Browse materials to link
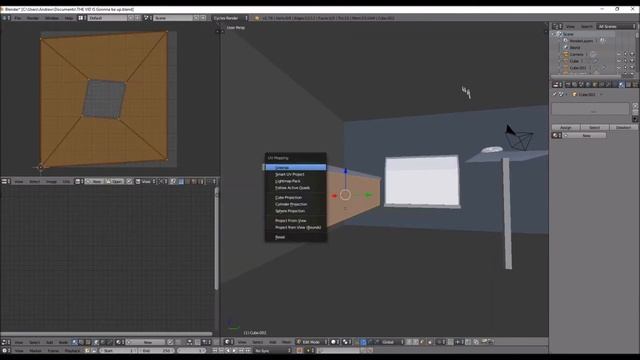Screen dimensions: 640x360 coord(557,135)
